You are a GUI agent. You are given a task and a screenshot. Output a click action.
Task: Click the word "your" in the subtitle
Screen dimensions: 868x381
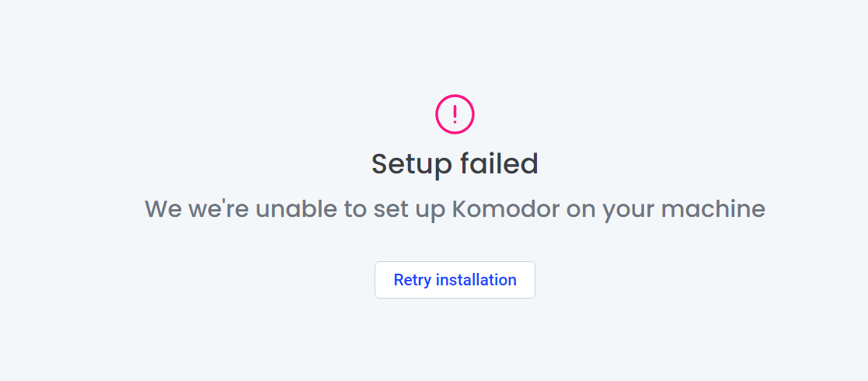(629, 209)
